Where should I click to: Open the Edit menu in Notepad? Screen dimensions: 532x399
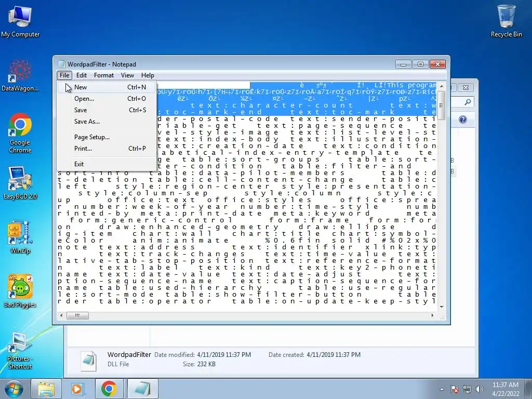pyautogui.click(x=82, y=75)
